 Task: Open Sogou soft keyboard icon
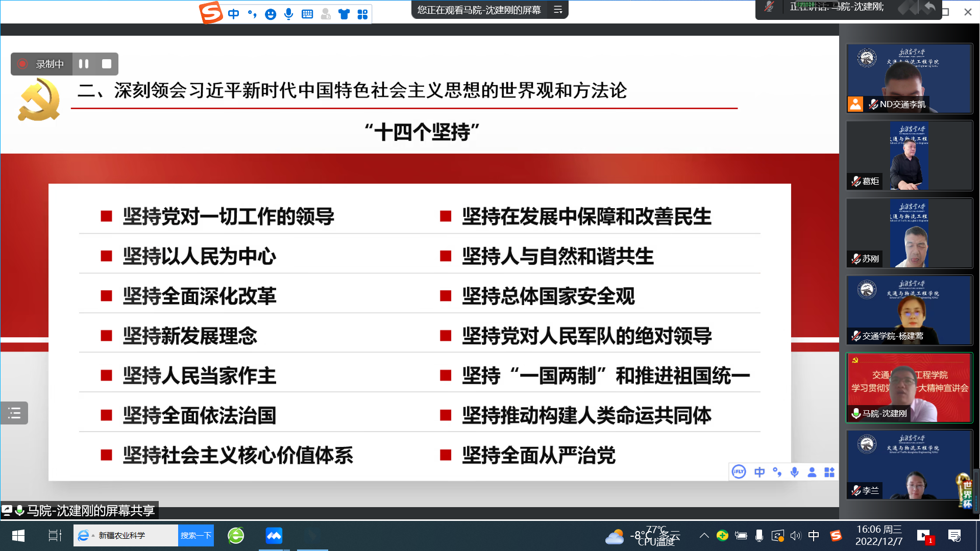click(x=307, y=14)
